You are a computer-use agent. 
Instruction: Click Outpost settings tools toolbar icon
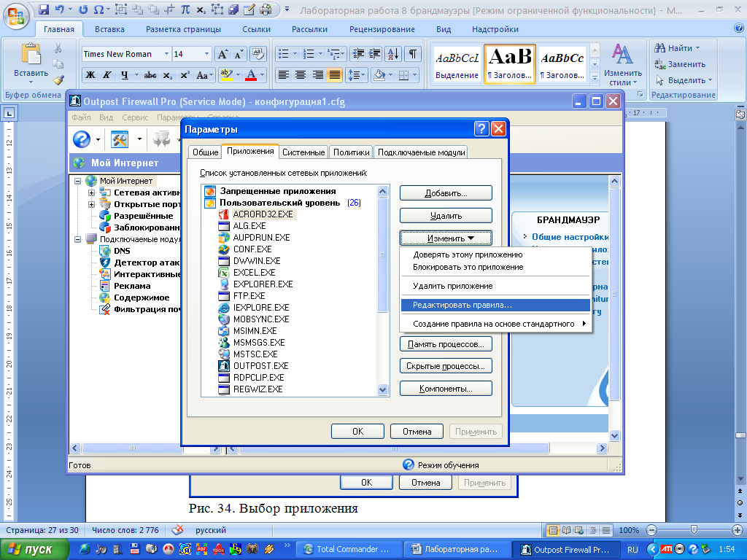click(x=119, y=139)
